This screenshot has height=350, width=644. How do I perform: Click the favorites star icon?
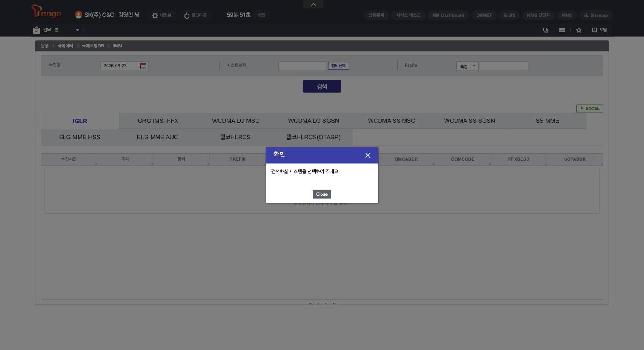(x=579, y=30)
